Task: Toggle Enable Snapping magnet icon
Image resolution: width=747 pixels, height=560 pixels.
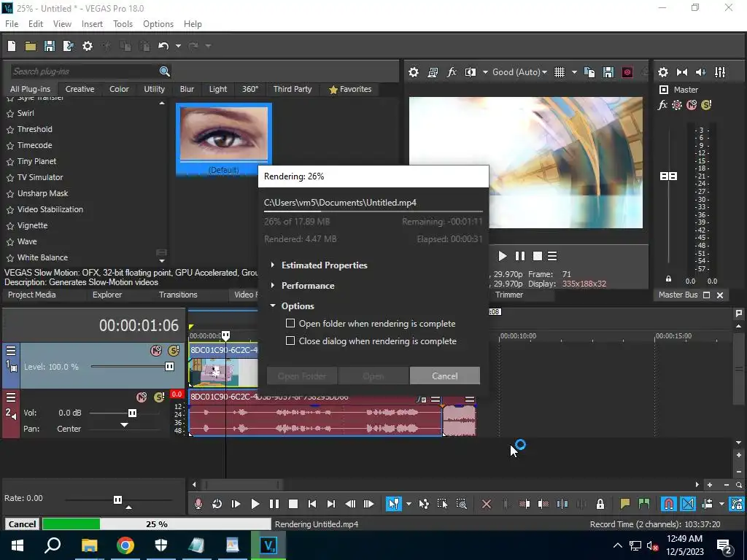Action: pyautogui.click(x=668, y=504)
